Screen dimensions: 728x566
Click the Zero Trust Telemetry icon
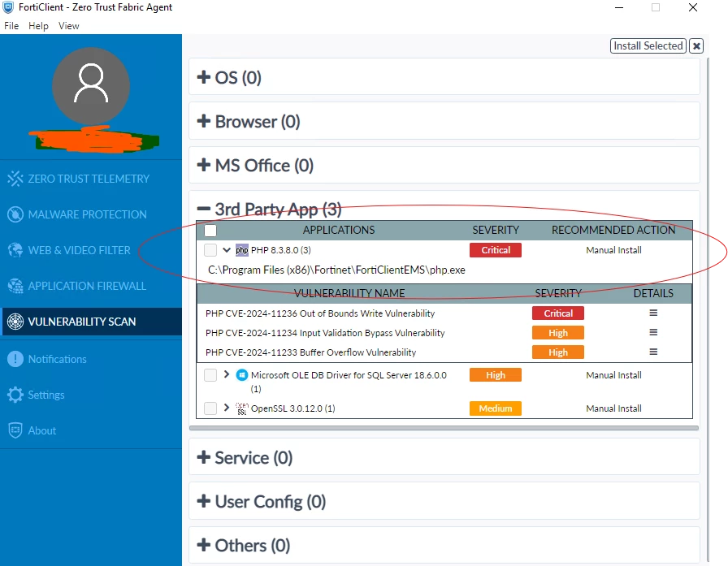click(15, 179)
